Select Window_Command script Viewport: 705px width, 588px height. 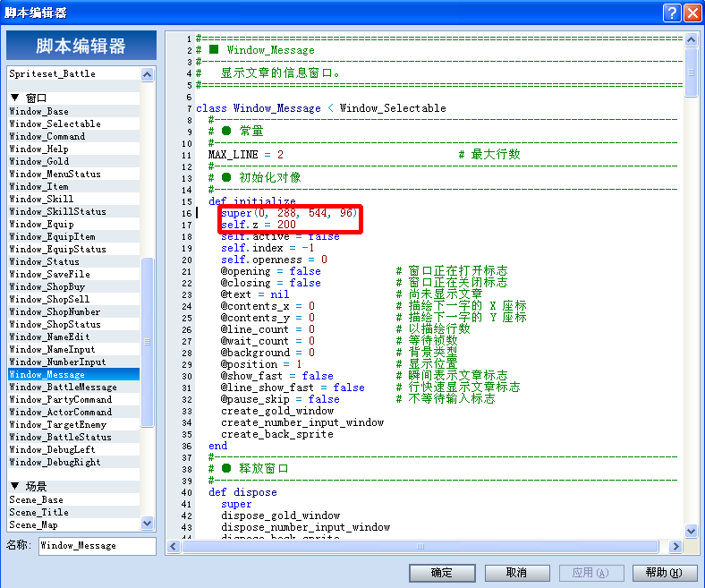(x=74, y=136)
